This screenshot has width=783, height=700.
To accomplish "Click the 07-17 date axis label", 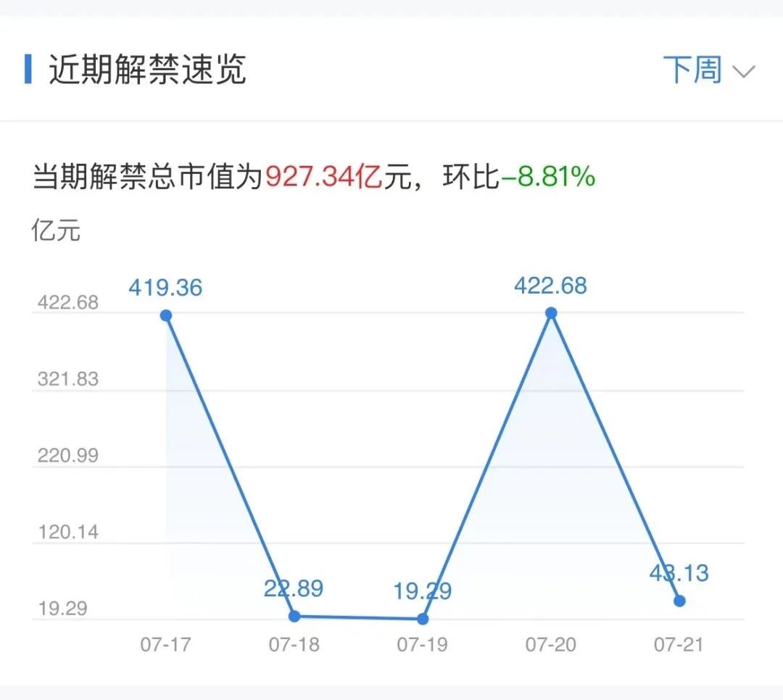I will click(165, 645).
